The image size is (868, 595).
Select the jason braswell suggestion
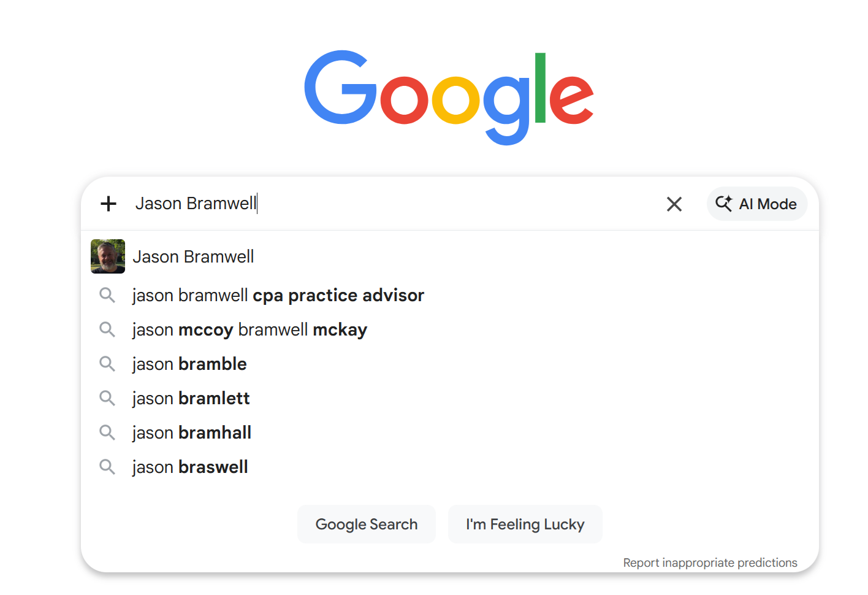189,467
